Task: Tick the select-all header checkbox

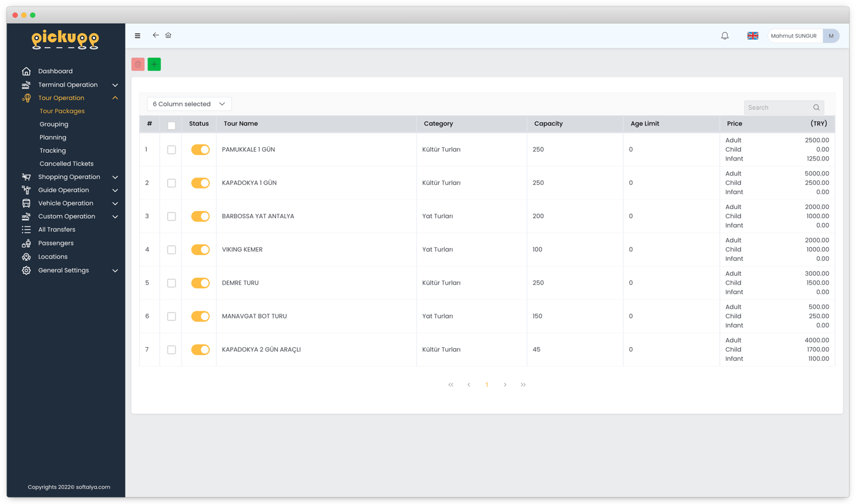Action: pyautogui.click(x=171, y=125)
